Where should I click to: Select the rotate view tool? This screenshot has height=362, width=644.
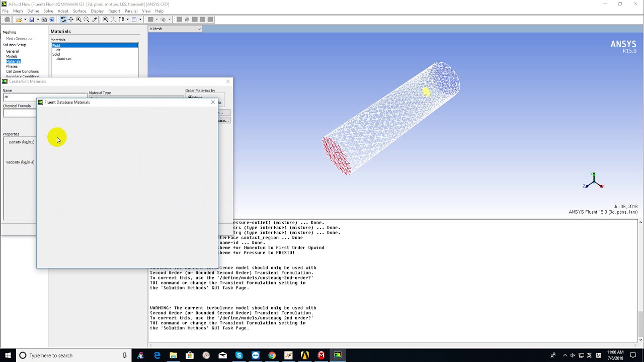(63, 20)
